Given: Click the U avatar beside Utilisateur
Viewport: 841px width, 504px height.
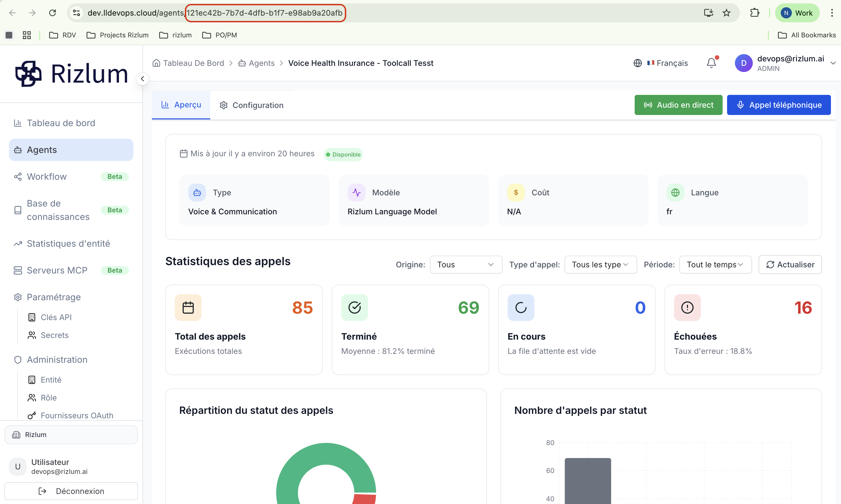Looking at the screenshot, I should (18, 466).
